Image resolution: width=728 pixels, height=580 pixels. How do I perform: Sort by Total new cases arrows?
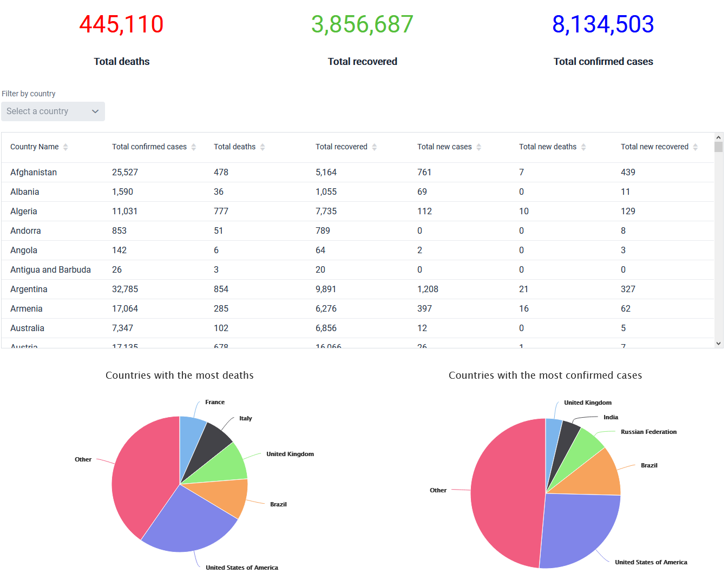tap(479, 147)
